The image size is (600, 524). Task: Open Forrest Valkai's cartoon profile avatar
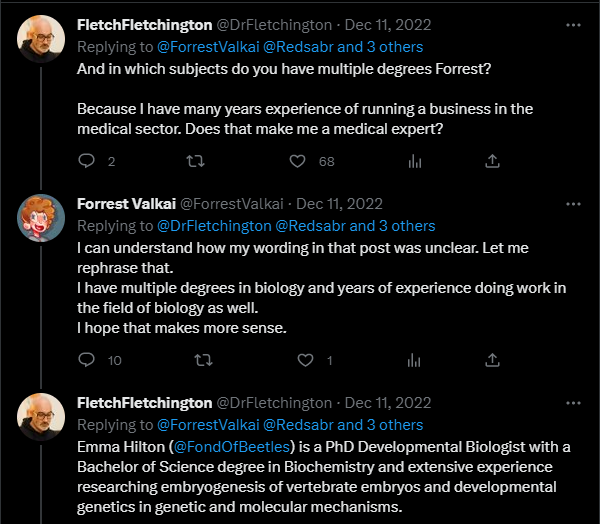click(41, 218)
